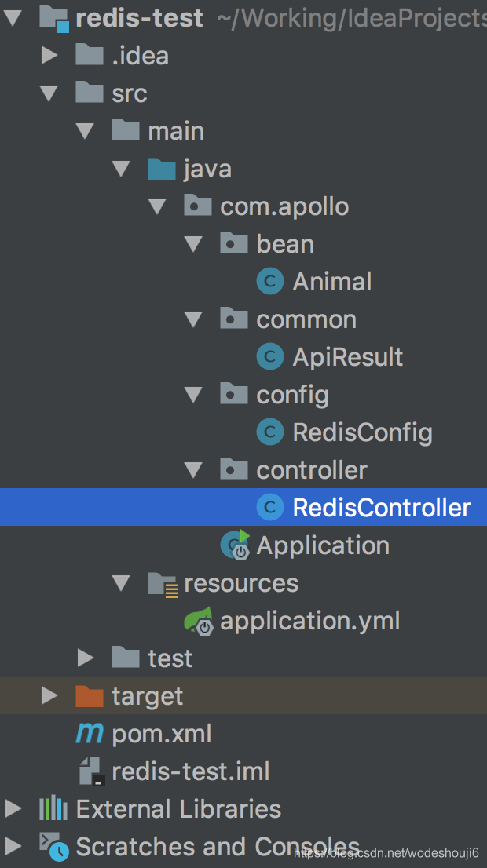Click the Scratches and Consoles icon
This screenshot has width=487, height=868.
click(x=53, y=846)
